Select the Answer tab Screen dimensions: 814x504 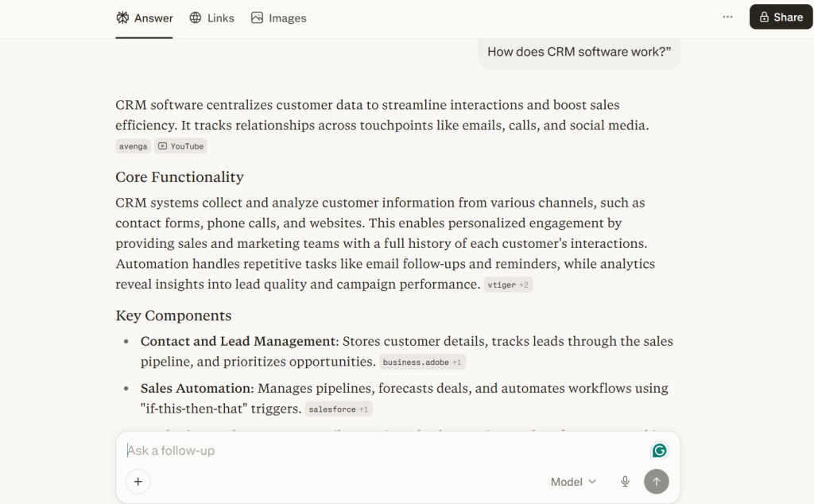tap(144, 17)
